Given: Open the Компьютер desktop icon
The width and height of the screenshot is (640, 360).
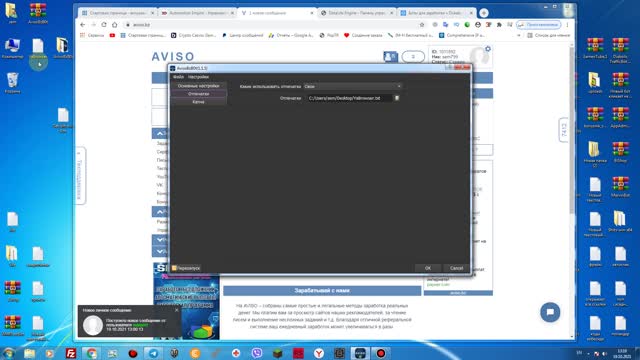Looking at the screenshot, I should point(13,49).
